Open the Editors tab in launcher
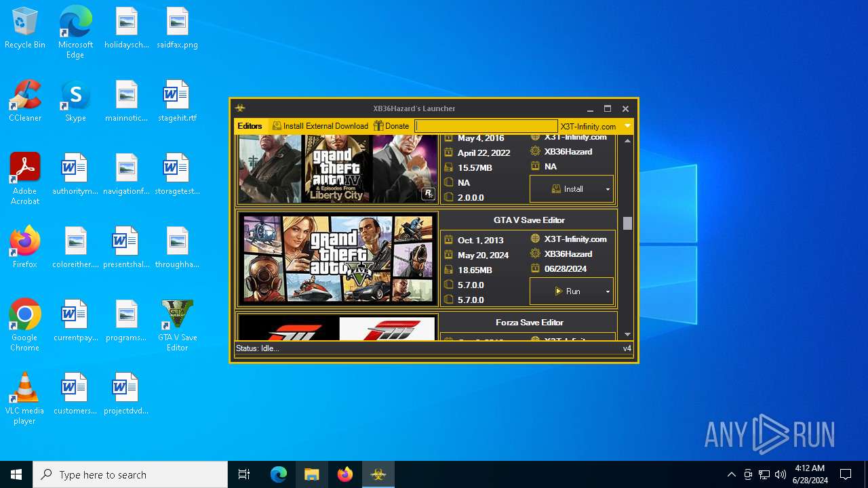The height and width of the screenshot is (488, 868). pos(250,126)
